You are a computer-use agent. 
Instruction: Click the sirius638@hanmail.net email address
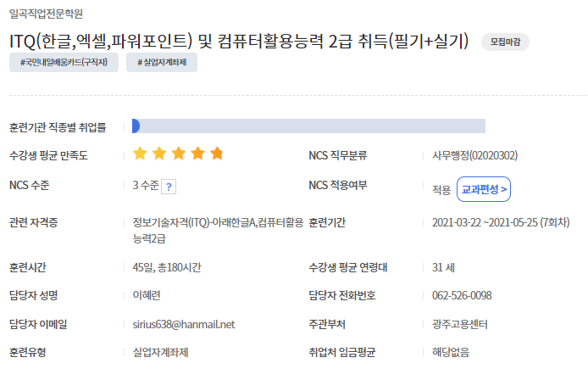(184, 324)
